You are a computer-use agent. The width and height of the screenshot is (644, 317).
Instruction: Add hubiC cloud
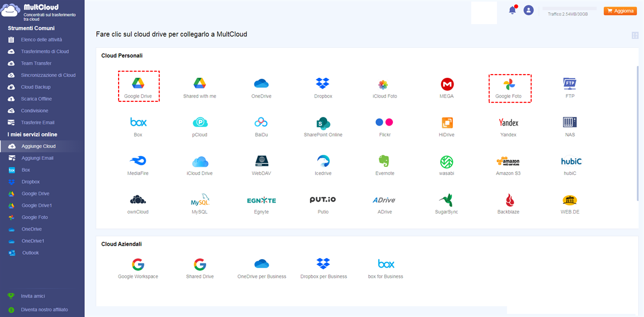(571, 161)
